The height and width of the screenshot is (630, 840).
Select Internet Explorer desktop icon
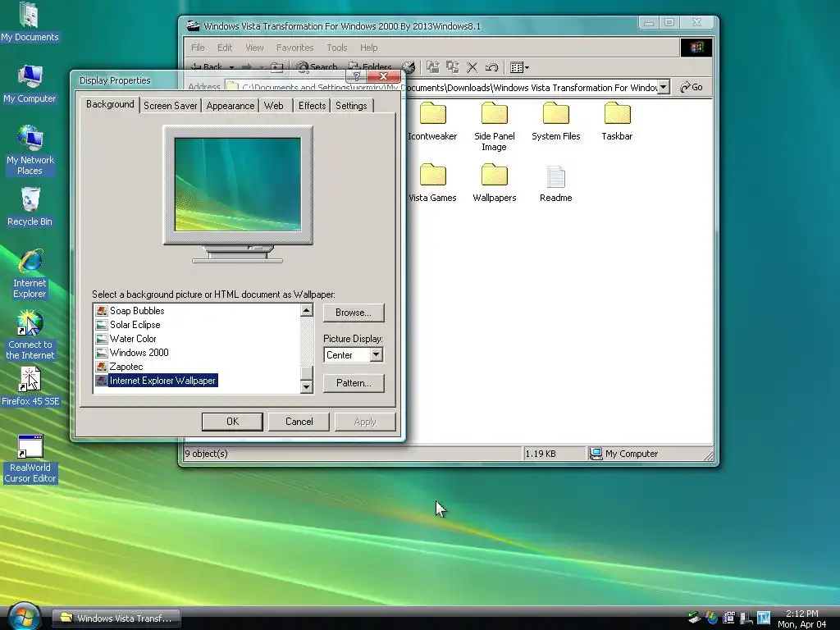pyautogui.click(x=30, y=273)
